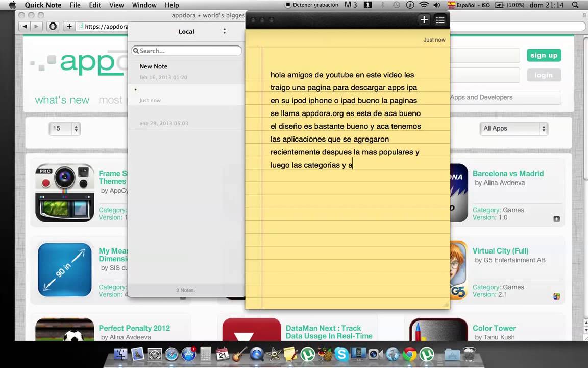Open iMovie star icon in the Dock
This screenshot has width=588, height=368.
point(274,354)
